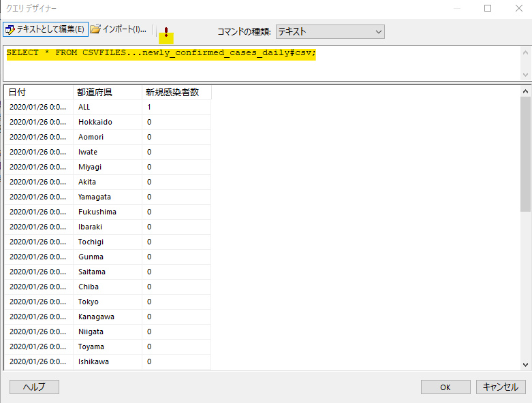Click the 都道府県 column header
The height and width of the screenshot is (403, 532).
tap(108, 92)
